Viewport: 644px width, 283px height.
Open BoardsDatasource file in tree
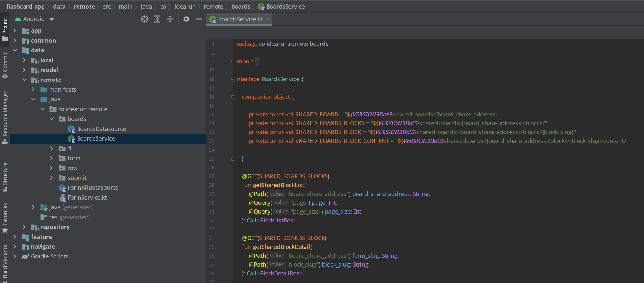pyautogui.click(x=101, y=129)
